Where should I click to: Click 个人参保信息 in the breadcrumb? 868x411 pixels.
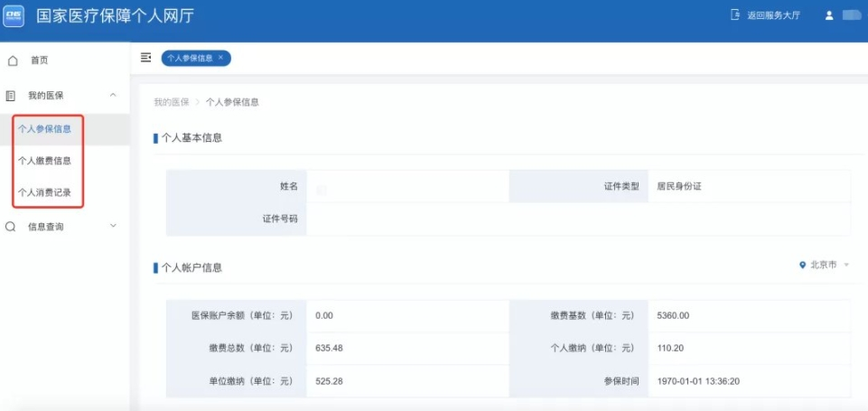click(x=232, y=102)
